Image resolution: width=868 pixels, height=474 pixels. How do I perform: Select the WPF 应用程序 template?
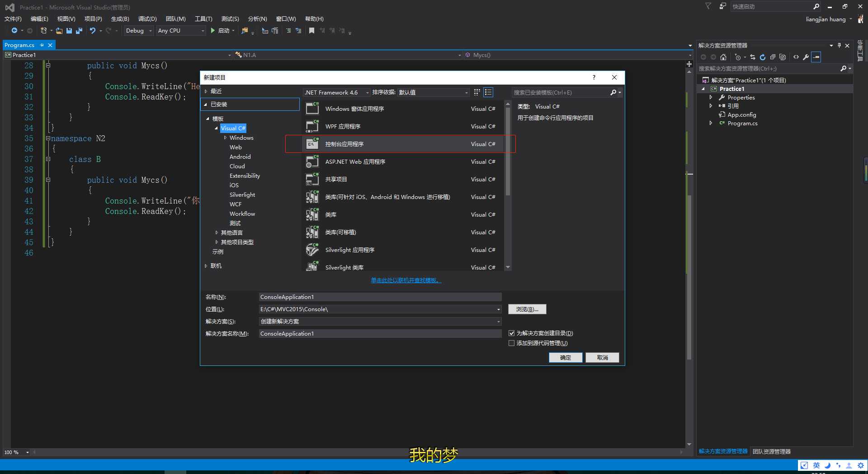402,126
